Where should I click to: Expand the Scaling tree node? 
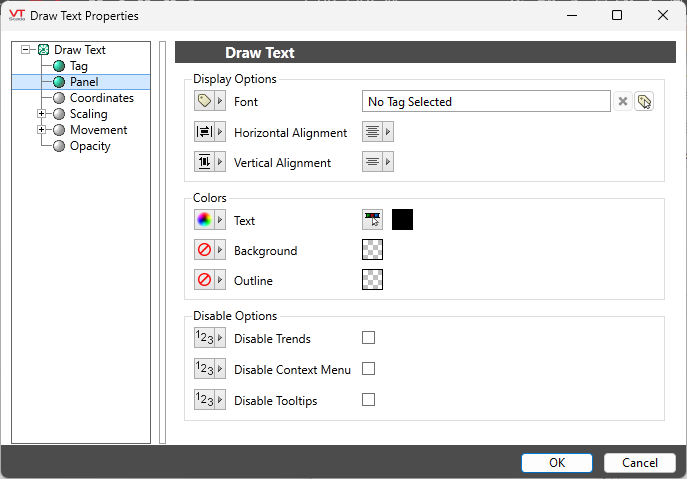pyautogui.click(x=41, y=114)
